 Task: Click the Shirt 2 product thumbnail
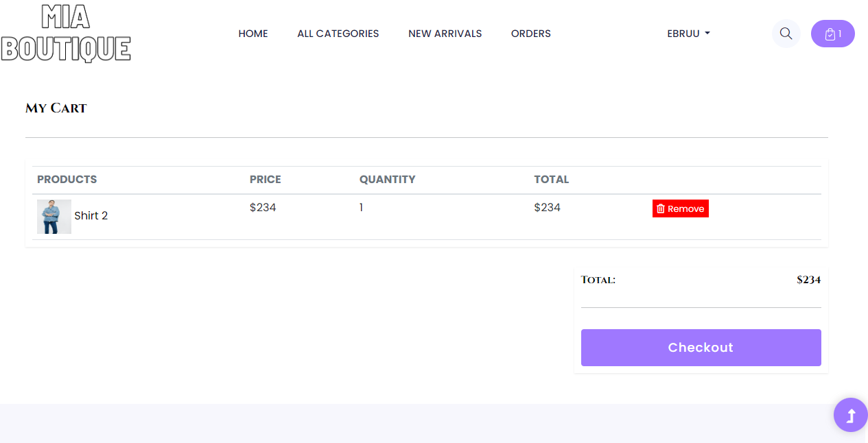[54, 216]
